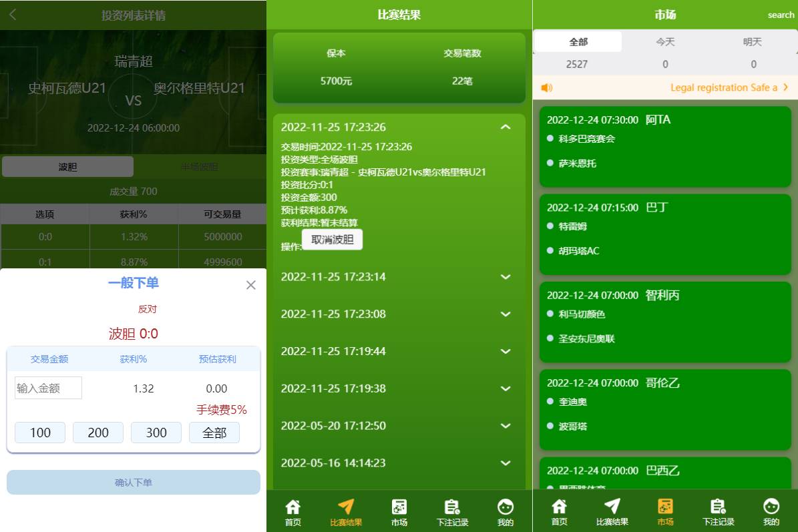Expand the 2022-11-25 17:19:38 record
The width and height of the screenshot is (798, 532).
click(x=506, y=388)
